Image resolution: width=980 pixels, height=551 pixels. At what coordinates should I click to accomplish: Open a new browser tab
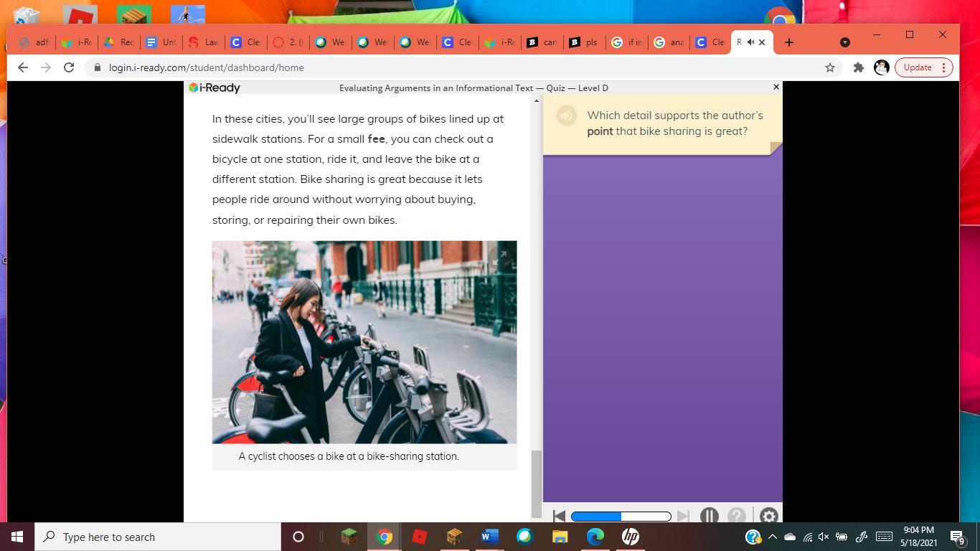pos(788,42)
